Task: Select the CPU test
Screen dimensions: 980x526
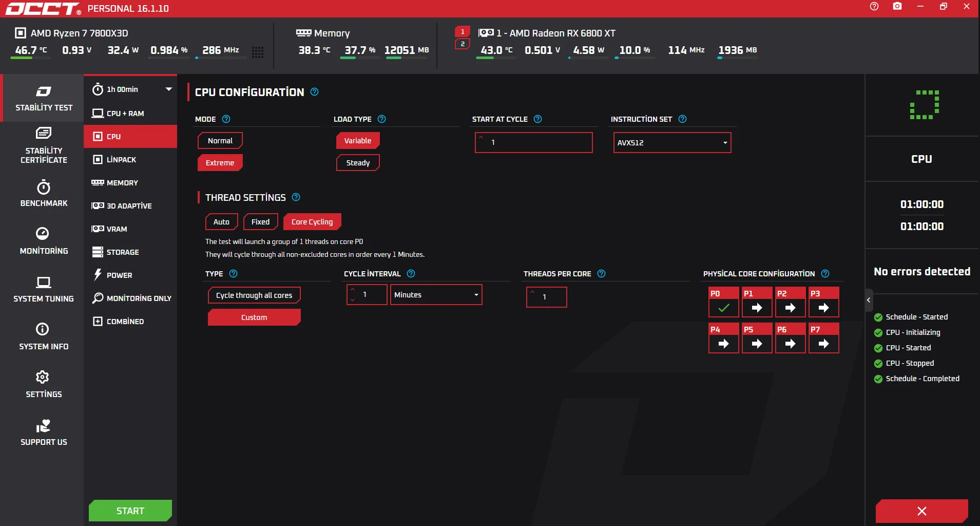Action: point(130,137)
